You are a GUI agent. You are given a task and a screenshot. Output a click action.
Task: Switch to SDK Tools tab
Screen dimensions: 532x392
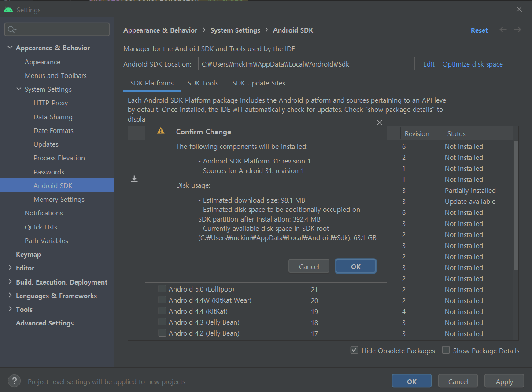click(203, 83)
